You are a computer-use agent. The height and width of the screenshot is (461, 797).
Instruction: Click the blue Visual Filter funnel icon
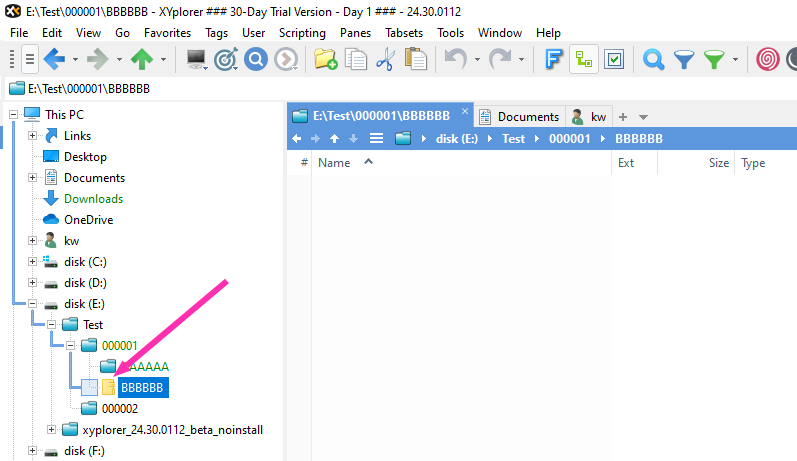pyautogui.click(x=684, y=59)
